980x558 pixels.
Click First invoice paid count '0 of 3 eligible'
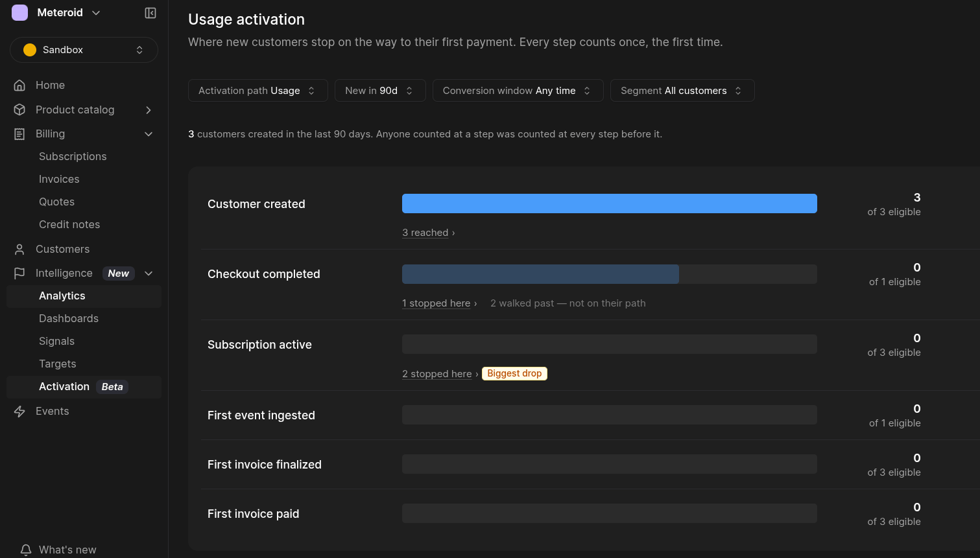[x=894, y=514]
